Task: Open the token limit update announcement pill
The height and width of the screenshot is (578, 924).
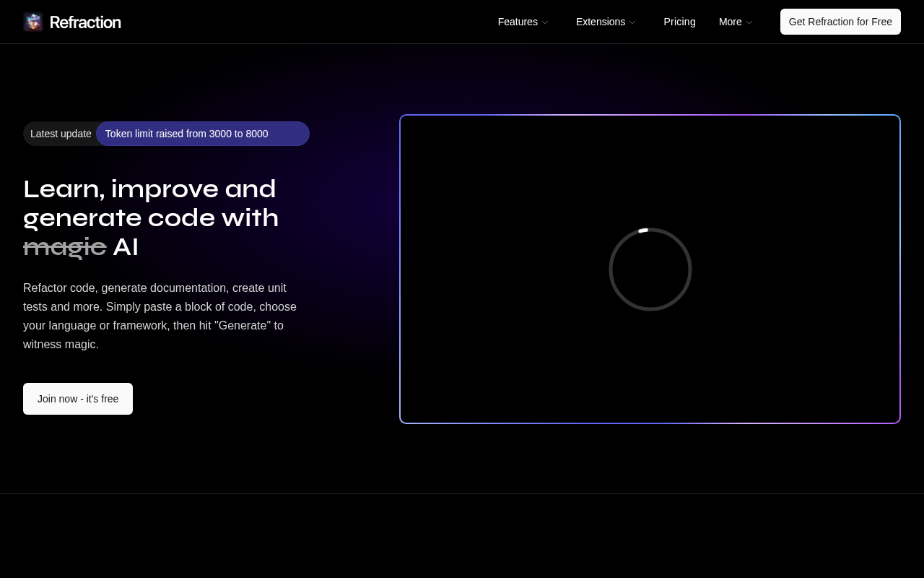Action: click(x=203, y=134)
